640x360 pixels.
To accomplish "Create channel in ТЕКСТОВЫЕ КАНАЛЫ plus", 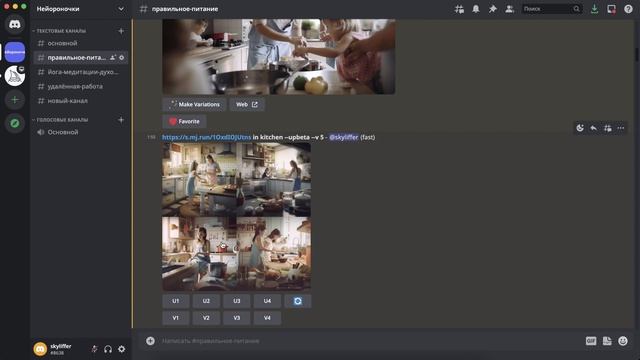I will click(x=121, y=31).
